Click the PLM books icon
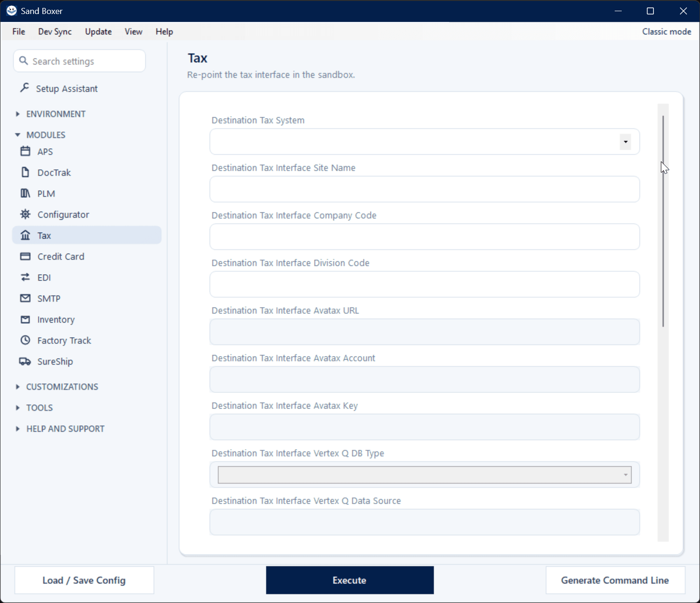Screen dimensions: 700x603 pos(25,193)
